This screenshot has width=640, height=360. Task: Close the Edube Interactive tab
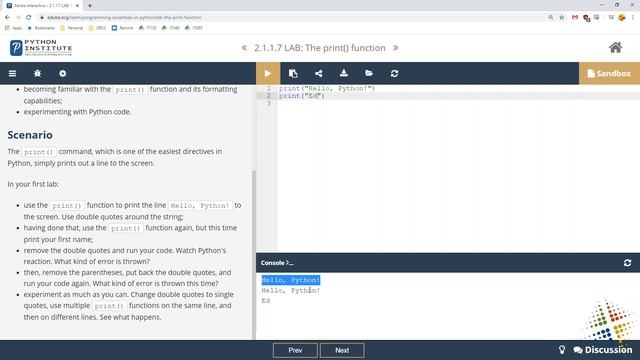point(77,6)
